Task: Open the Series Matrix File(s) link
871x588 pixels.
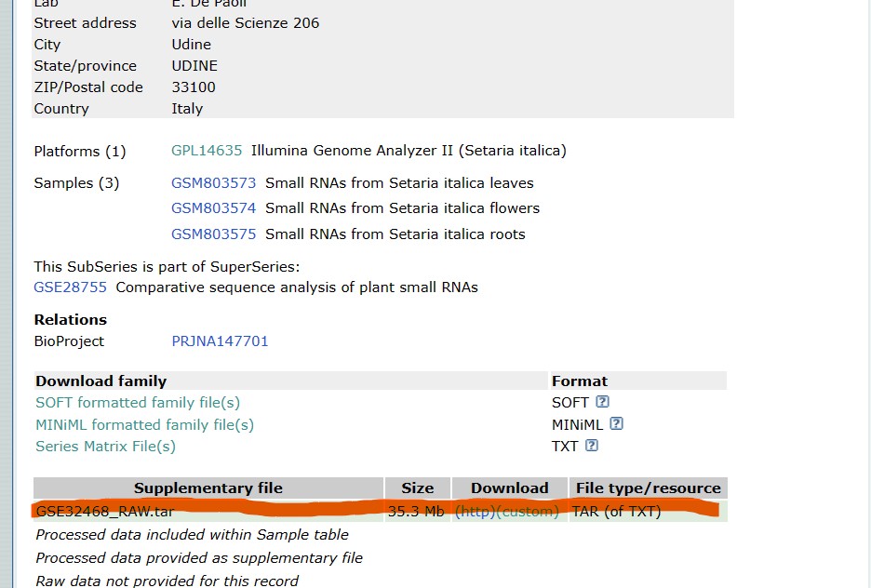Action: (105, 447)
